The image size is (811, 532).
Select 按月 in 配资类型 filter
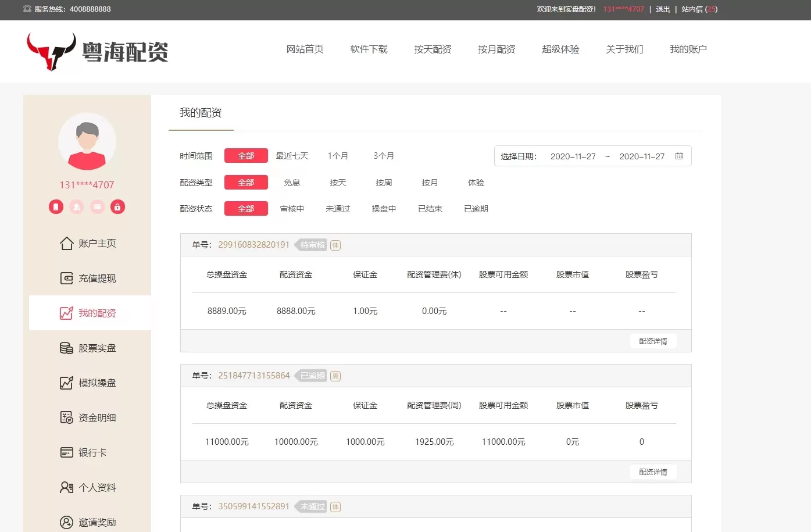[430, 183]
